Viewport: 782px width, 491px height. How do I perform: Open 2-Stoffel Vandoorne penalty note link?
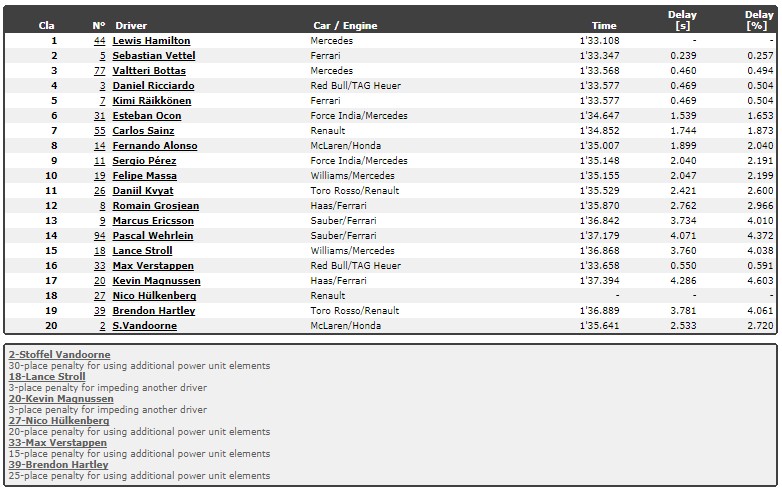click(59, 354)
